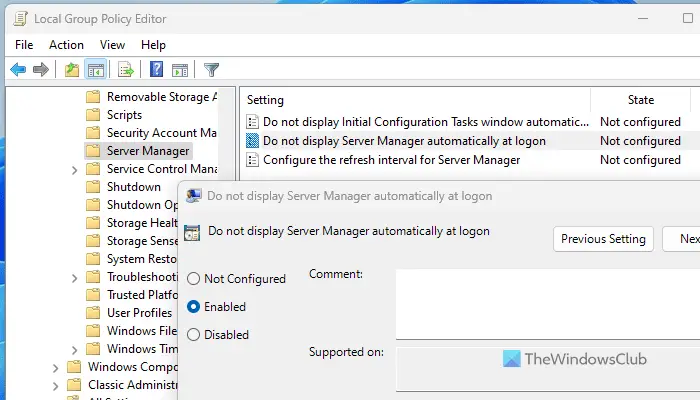Click the Supported on text area
Image resolution: width=700 pixels, height=400 pixels.
(x=548, y=369)
